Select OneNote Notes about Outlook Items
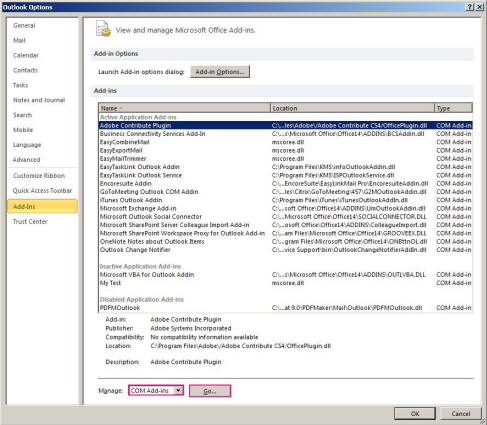The width and height of the screenshot is (487, 425). 285,241
